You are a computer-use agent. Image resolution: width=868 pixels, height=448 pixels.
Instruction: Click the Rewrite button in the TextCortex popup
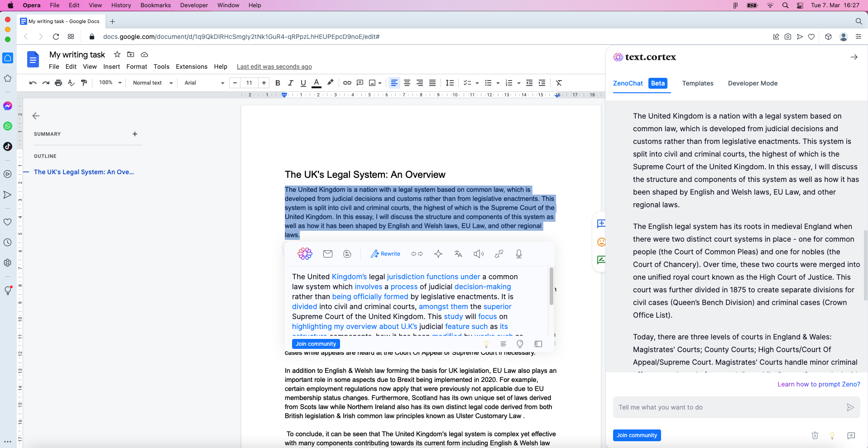[385, 254]
